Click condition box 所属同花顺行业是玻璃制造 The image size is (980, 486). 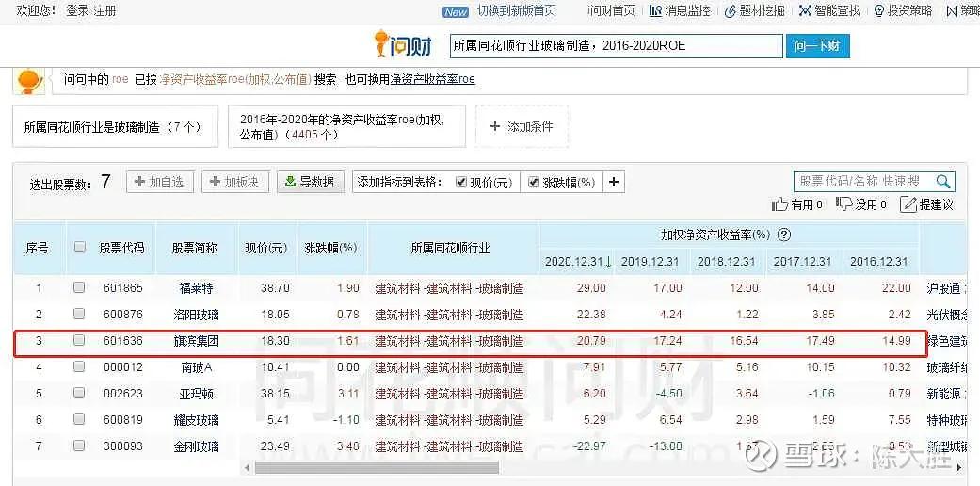pos(116,126)
